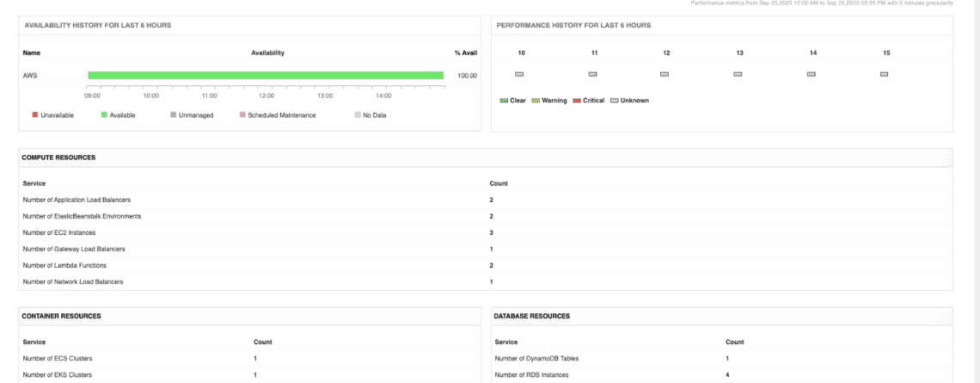Click the hour 10 performance status icon
The height and width of the screenshot is (383, 980).
(518, 75)
